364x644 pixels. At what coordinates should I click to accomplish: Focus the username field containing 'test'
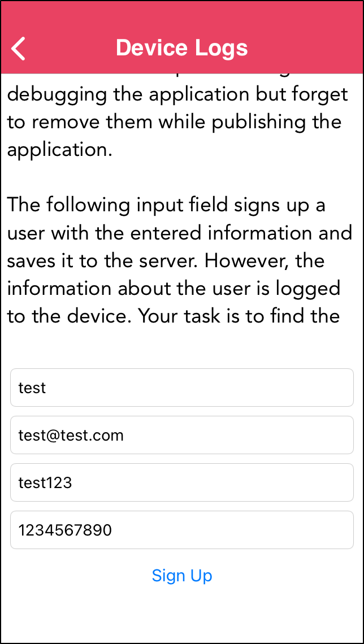181,388
